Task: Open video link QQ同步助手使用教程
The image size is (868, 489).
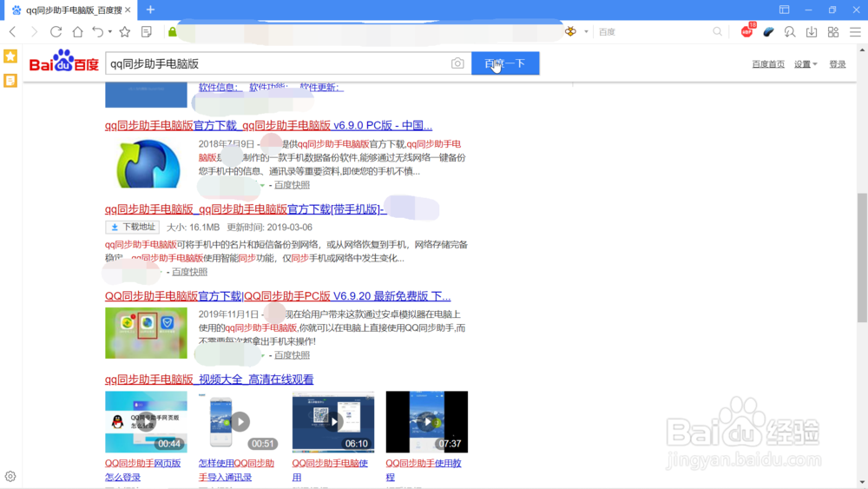Action: tap(424, 470)
